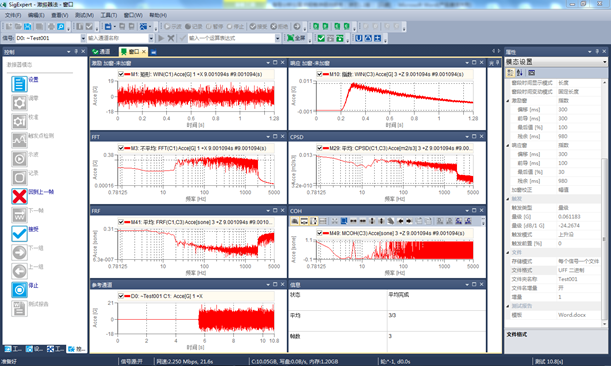Click the 测试报告 document icon
Image resolution: width=612 pixels, height=367 pixels.
tap(19, 309)
